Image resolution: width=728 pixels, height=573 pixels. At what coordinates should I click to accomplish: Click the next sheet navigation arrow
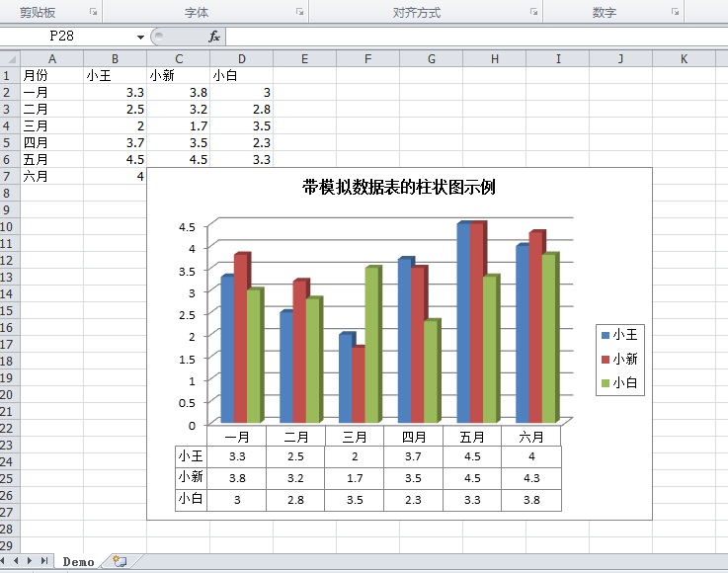[x=30, y=561]
